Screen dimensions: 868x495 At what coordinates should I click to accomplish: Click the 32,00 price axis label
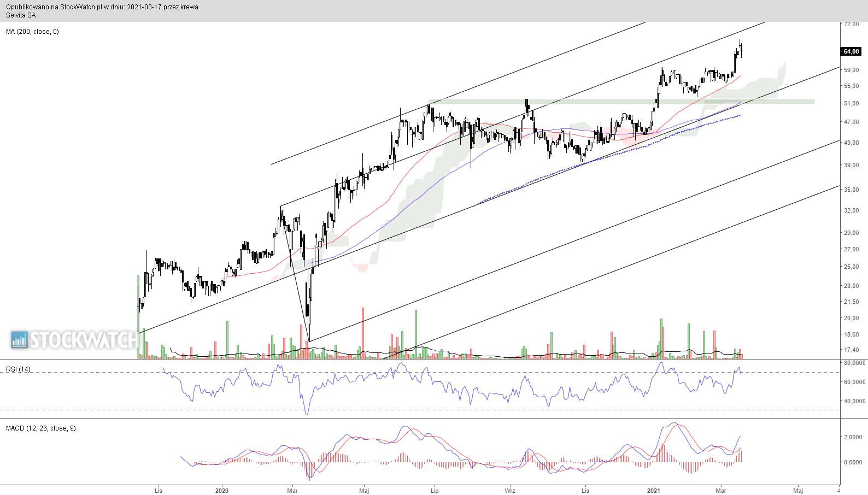pyautogui.click(x=851, y=210)
